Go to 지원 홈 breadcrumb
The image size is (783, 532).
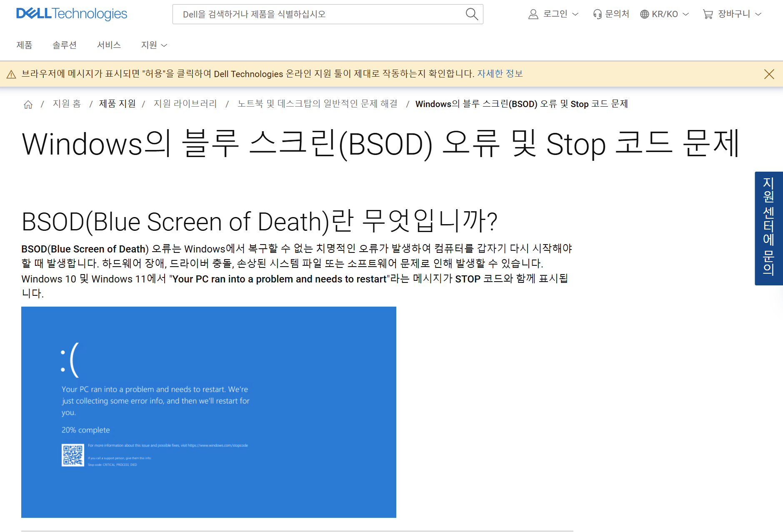(x=67, y=104)
